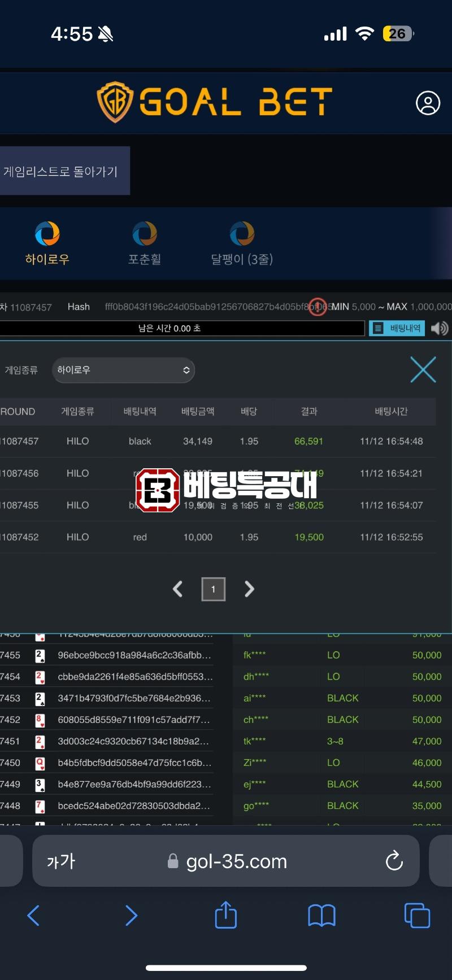Click the 3~8 bet of tk****

(335, 741)
